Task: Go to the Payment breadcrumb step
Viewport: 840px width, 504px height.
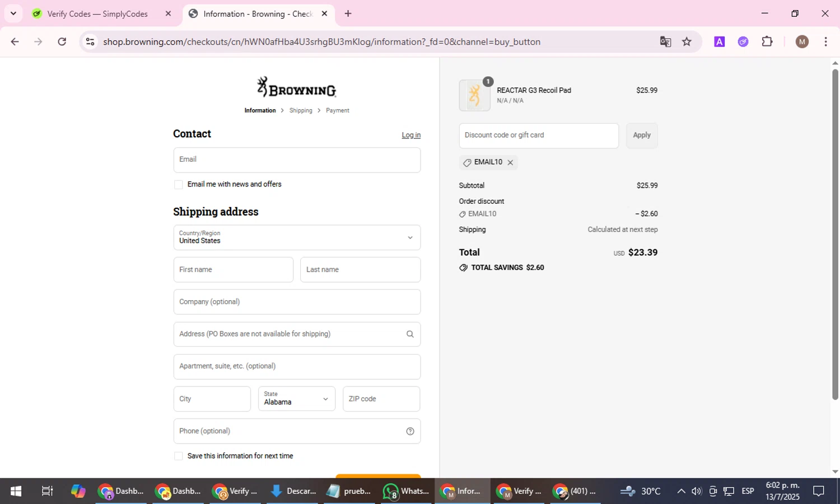Action: [x=338, y=111]
